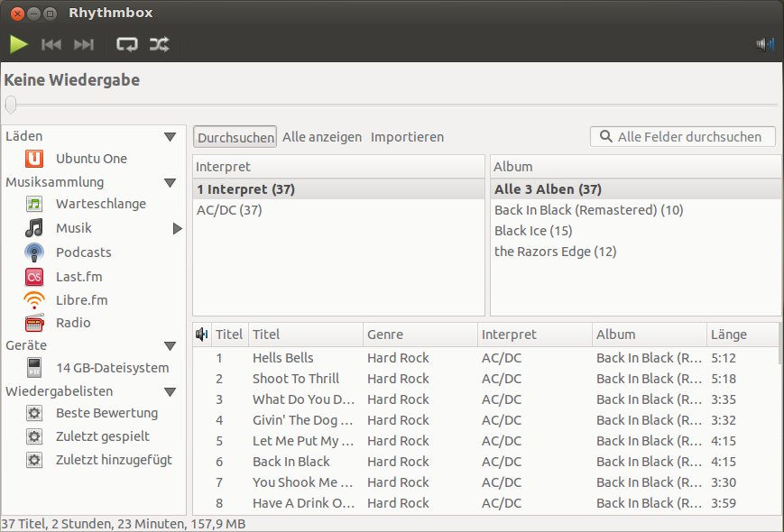784x532 pixels.
Task: Click Alle anzeigen
Action: click(x=322, y=137)
